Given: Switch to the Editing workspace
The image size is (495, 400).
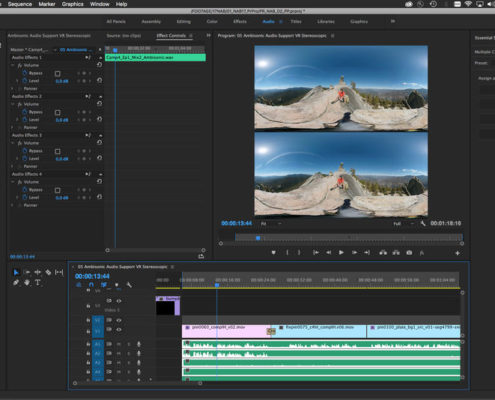Looking at the screenshot, I should click(x=184, y=21).
